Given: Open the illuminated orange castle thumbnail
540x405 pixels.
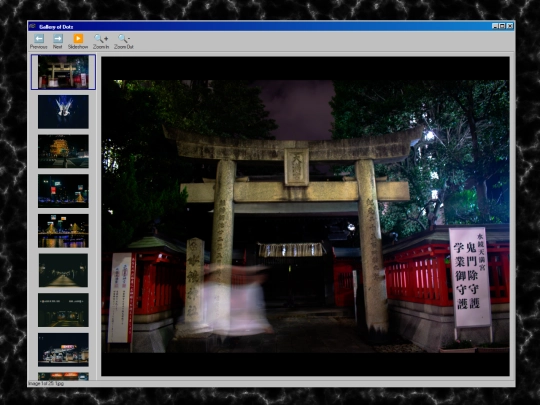Looking at the screenshot, I should [x=63, y=152].
